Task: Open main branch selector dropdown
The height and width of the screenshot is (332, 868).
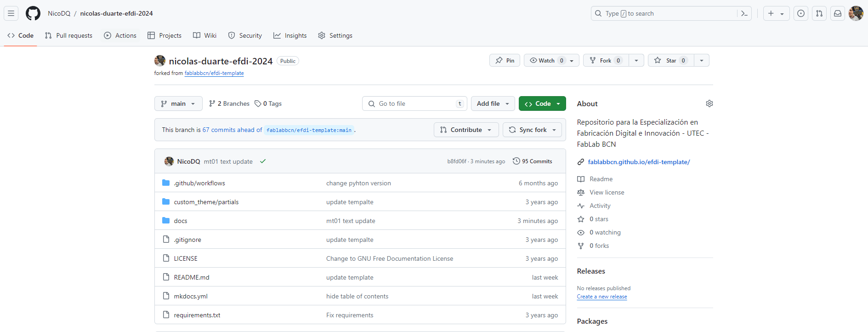Action: (x=178, y=103)
